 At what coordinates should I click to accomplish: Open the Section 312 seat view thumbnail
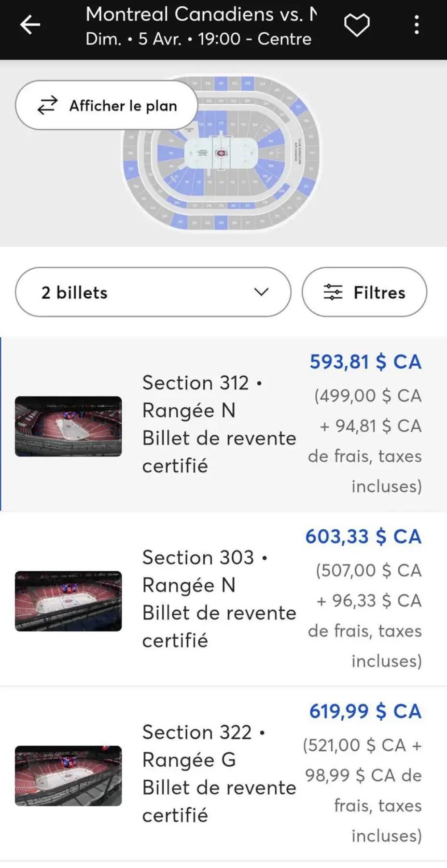68,427
